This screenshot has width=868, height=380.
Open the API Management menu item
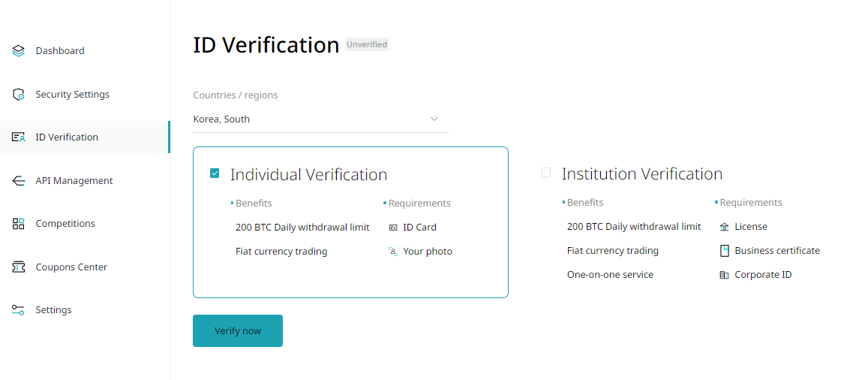[x=74, y=181]
